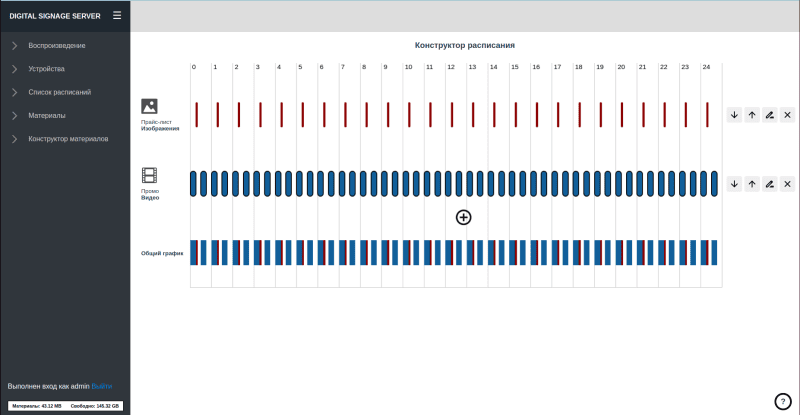This screenshot has width=800, height=415.
Task: Move the Промо video row up
Action: pyautogui.click(x=752, y=184)
